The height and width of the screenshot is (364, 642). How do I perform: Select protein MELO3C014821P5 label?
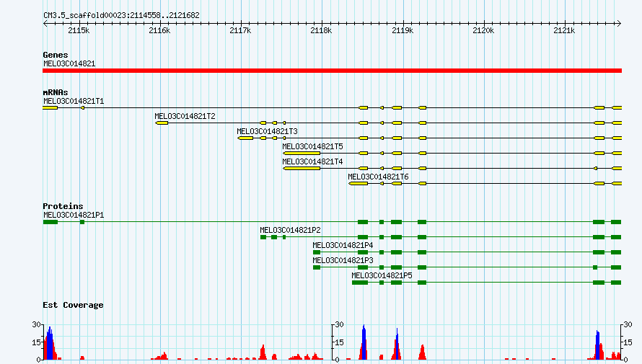[x=382, y=275]
